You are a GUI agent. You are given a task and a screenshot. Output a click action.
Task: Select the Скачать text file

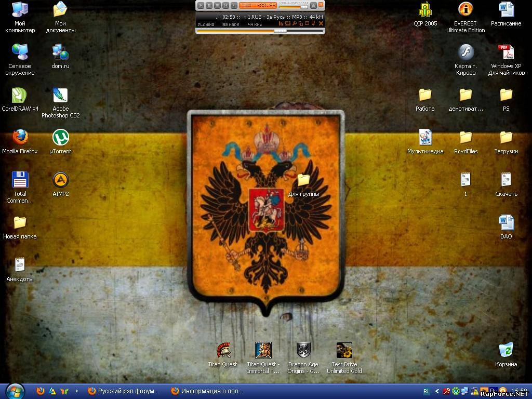(506, 184)
